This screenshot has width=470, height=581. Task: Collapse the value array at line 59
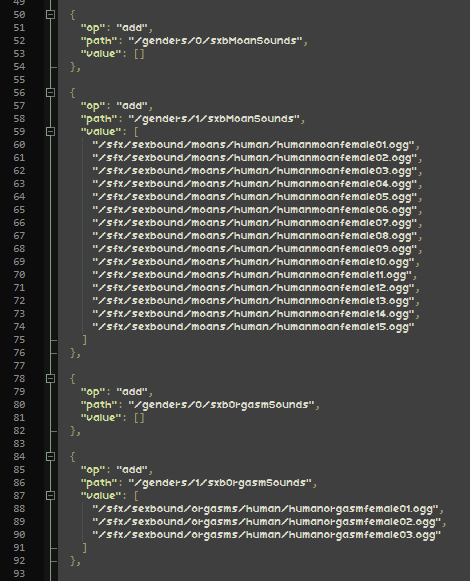click(50, 132)
